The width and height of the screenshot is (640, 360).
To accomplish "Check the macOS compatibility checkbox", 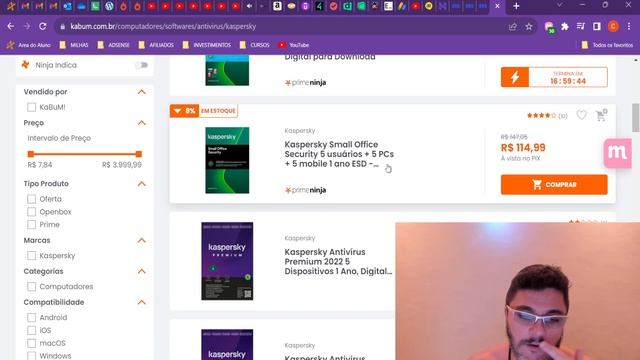I will click(31, 343).
